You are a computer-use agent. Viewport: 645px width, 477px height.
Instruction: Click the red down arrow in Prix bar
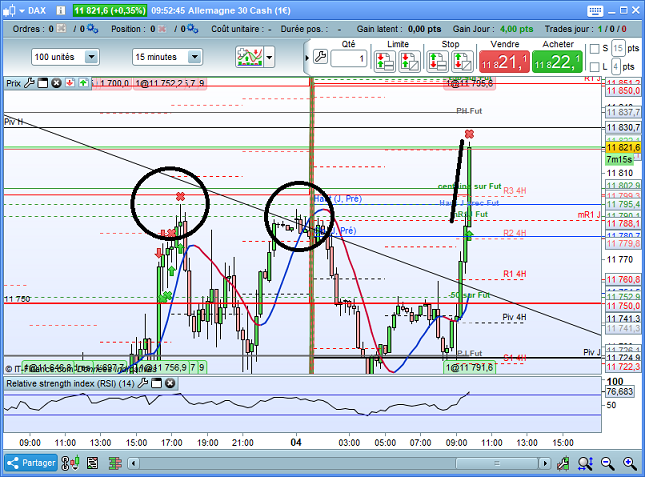[x=70, y=83]
